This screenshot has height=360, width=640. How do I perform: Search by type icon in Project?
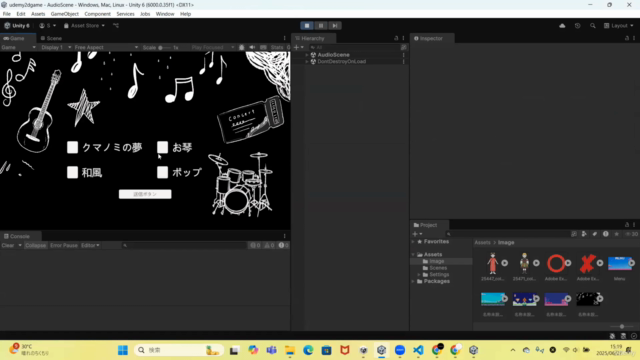click(x=584, y=234)
